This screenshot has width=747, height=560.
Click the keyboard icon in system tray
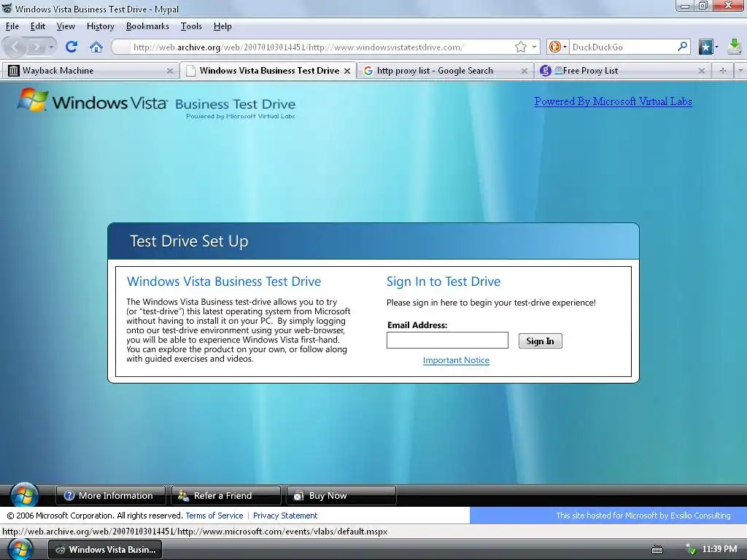coord(657,550)
